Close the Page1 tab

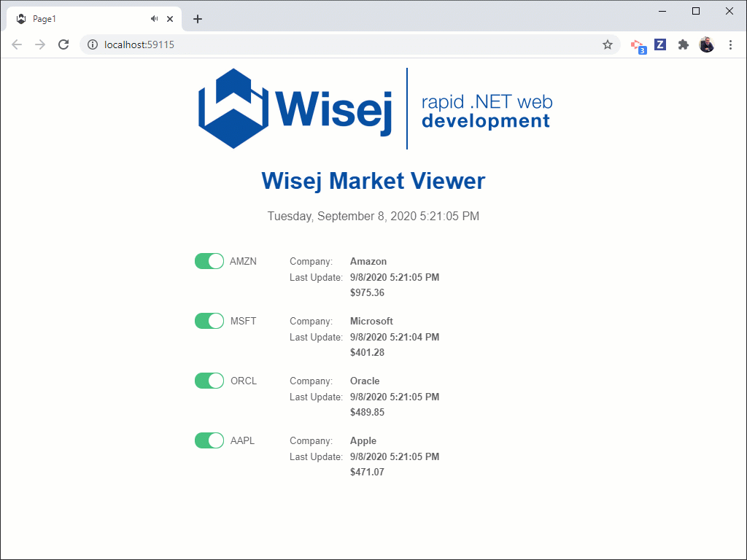pos(170,19)
